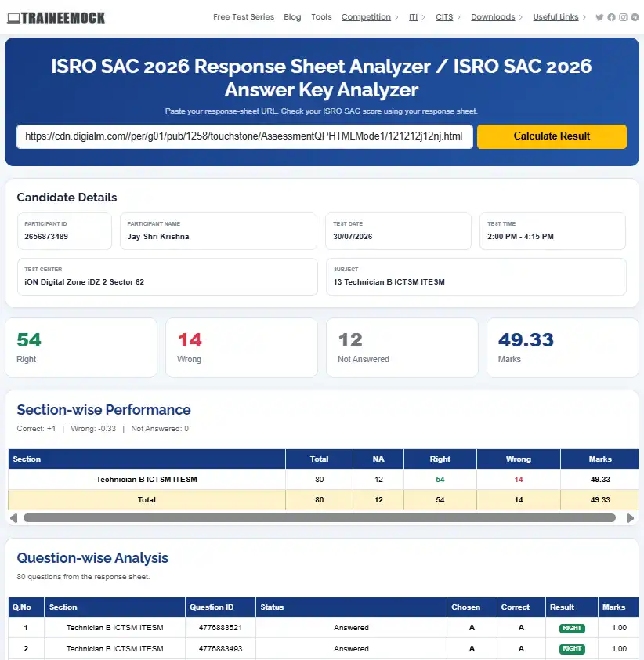Click the 54 Right summary card
Image resolution: width=644 pixels, height=660 pixels.
click(81, 348)
